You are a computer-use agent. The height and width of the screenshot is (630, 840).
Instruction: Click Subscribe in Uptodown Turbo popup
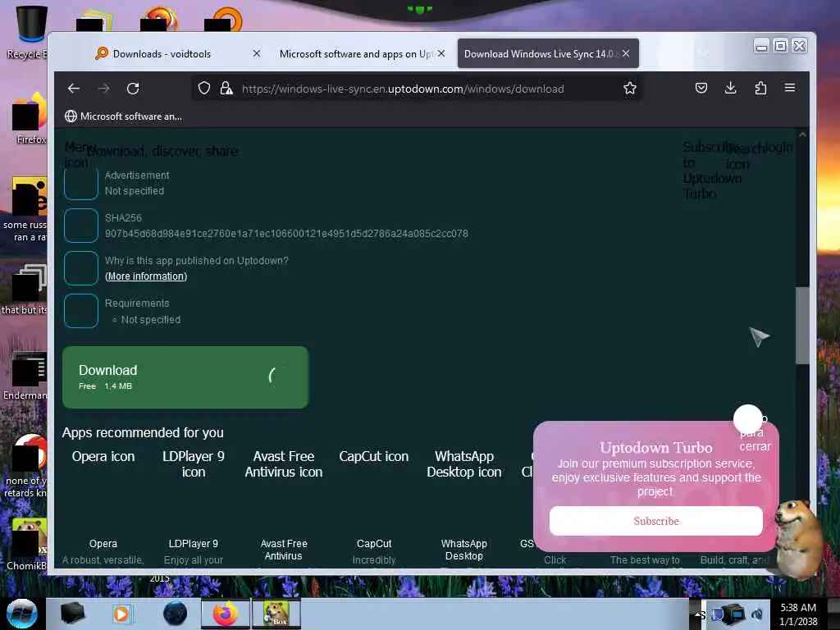pos(655,521)
